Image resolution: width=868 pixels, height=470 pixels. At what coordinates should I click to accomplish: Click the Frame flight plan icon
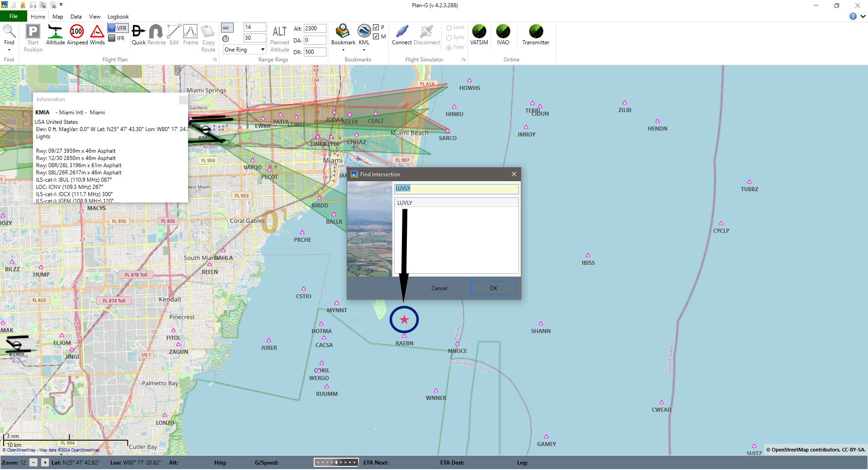pyautogui.click(x=190, y=31)
